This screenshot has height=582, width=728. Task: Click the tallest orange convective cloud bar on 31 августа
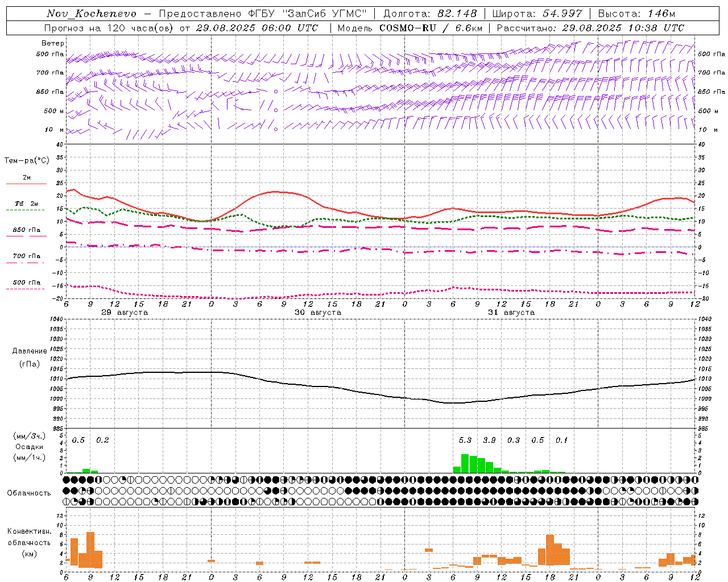pos(550,550)
